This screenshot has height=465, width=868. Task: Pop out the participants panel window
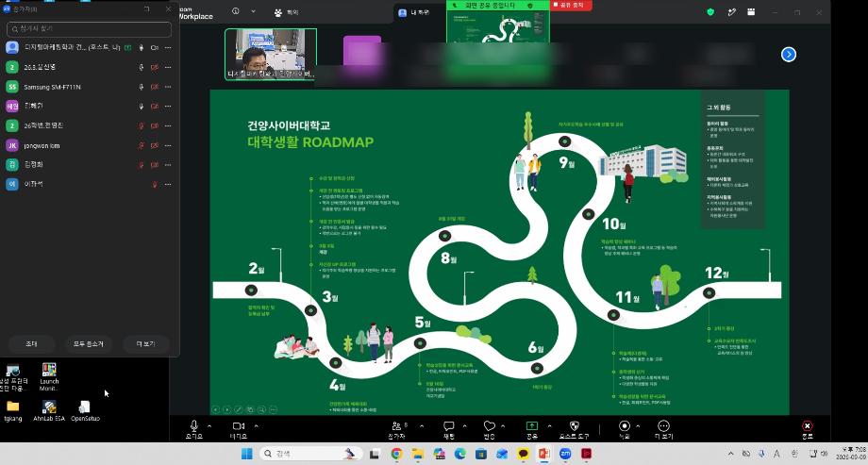(x=146, y=8)
